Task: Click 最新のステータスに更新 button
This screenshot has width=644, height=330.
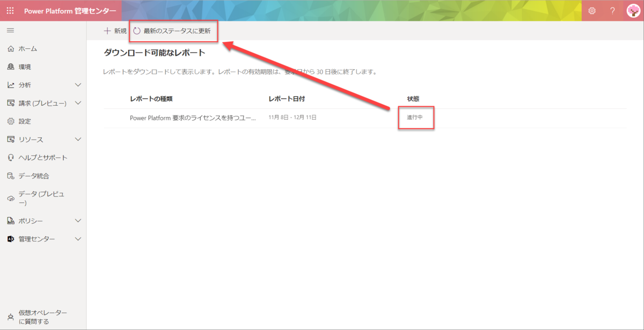Action: point(173,31)
